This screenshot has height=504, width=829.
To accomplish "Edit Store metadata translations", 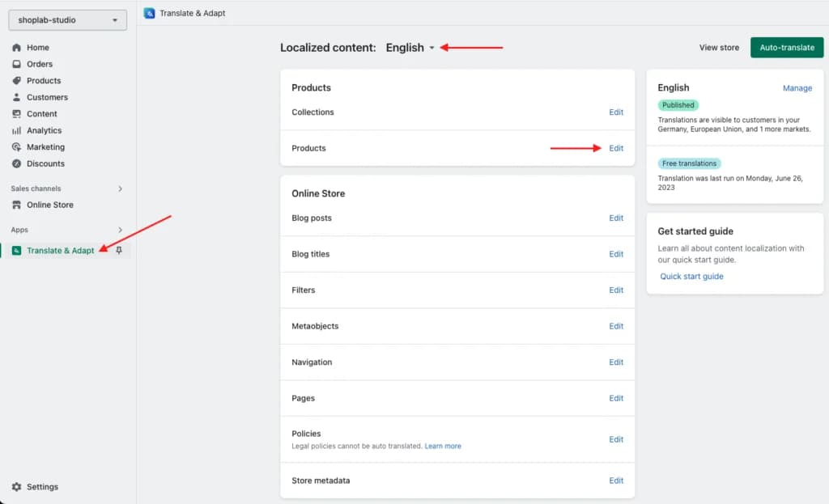I will pyautogui.click(x=616, y=481).
